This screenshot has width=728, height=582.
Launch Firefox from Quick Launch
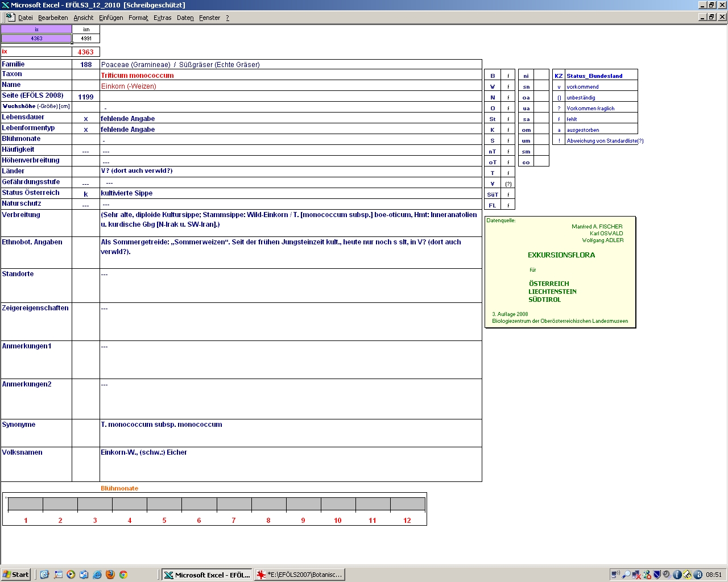[110, 575]
